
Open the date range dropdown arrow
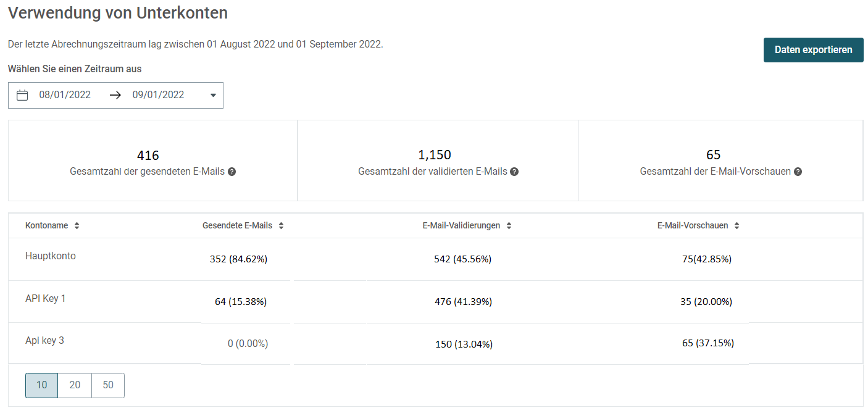(x=213, y=95)
